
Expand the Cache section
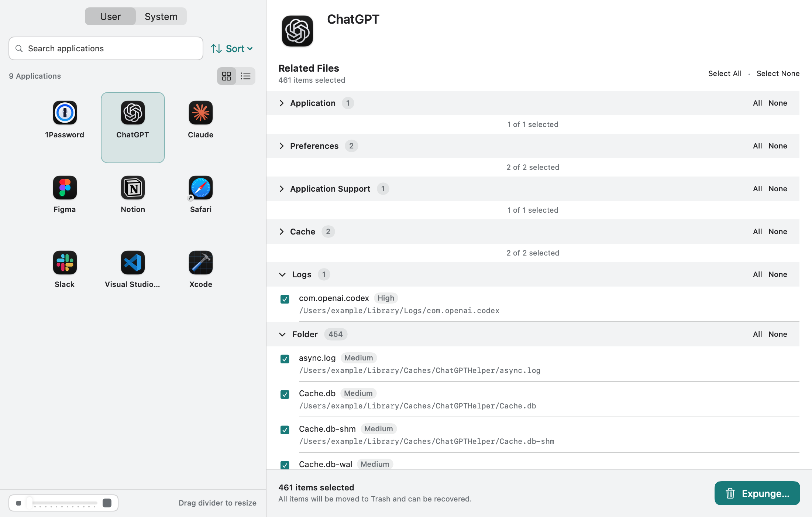(x=282, y=232)
